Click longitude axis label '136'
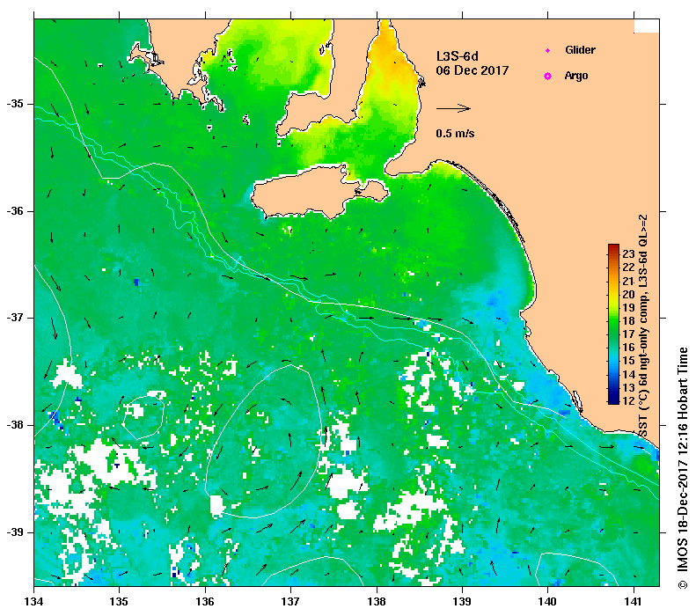Viewport: 696px width, 616px height. tap(205, 602)
